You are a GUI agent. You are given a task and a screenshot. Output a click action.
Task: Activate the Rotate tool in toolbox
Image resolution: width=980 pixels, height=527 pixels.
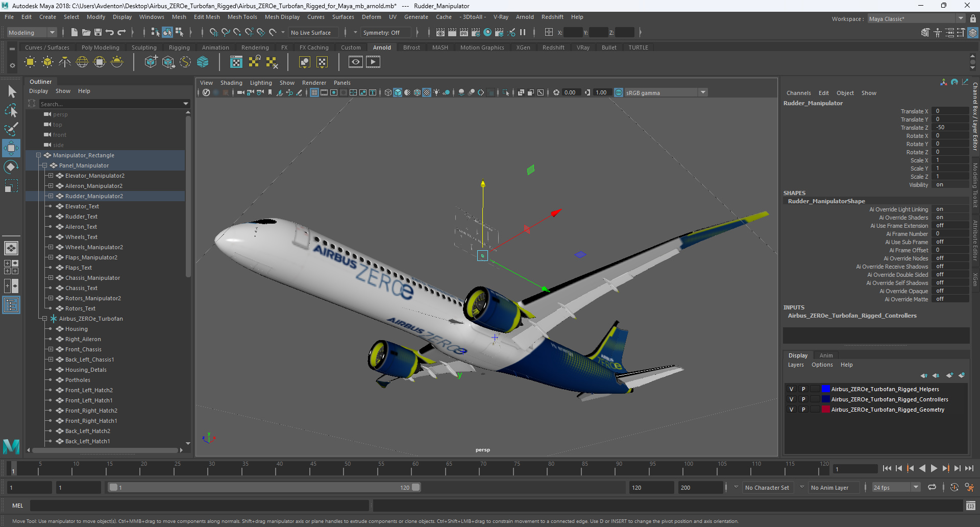(11, 167)
